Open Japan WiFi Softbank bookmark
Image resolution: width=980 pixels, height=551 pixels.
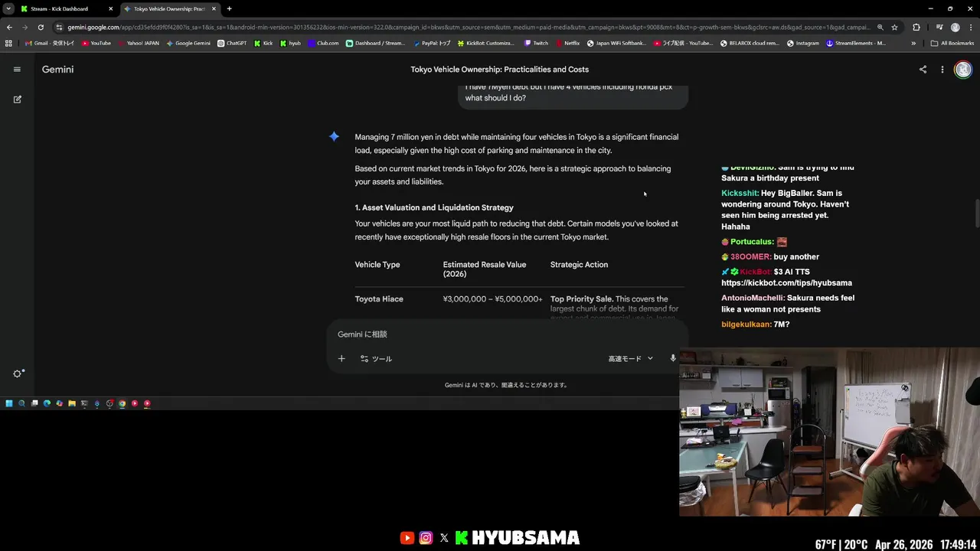click(616, 43)
